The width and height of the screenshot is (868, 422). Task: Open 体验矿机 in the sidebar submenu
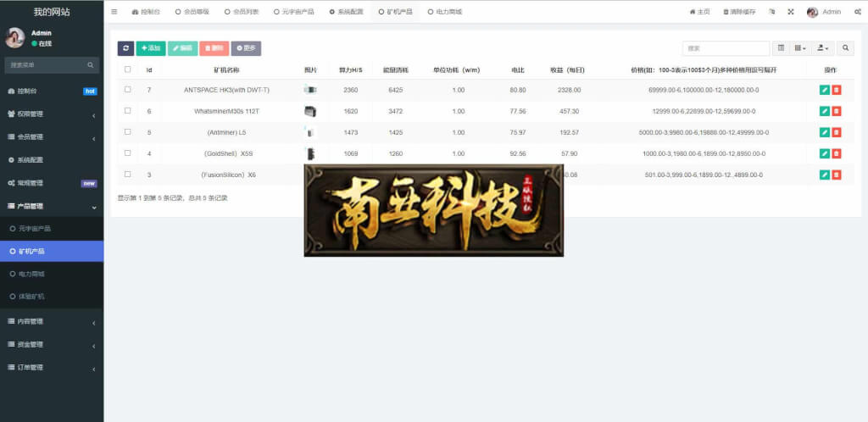pyautogui.click(x=52, y=297)
